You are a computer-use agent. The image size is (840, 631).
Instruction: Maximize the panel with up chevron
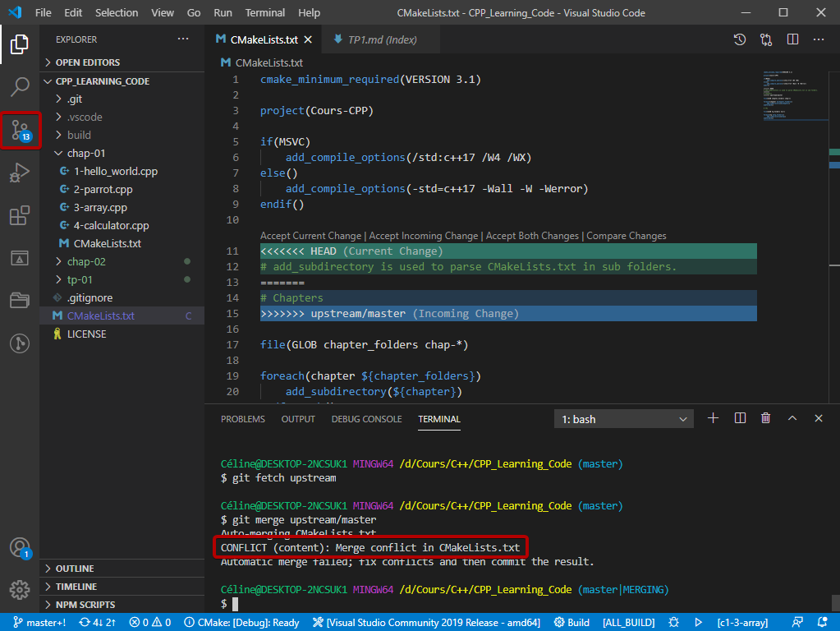792,418
